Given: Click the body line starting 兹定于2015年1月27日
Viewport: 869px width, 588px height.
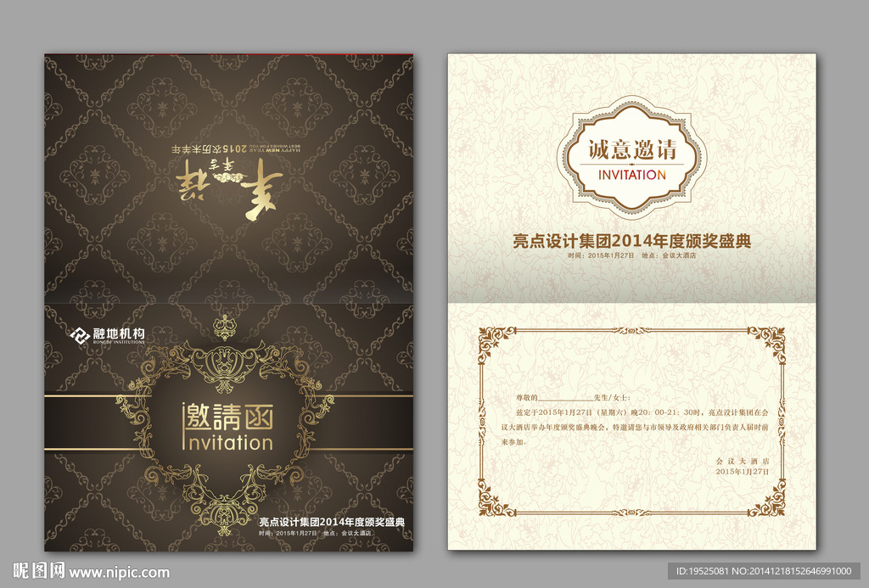Looking at the screenshot, I should (x=642, y=412).
